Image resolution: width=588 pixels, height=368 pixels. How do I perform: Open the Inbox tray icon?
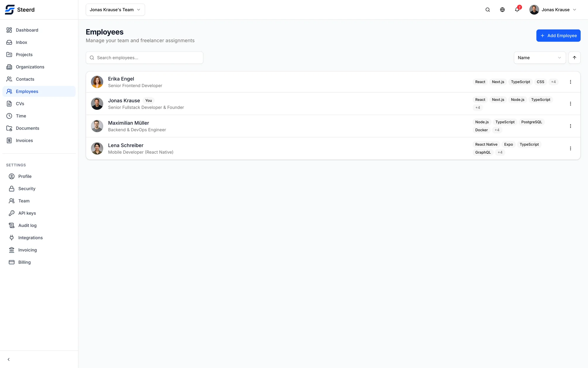click(x=9, y=42)
